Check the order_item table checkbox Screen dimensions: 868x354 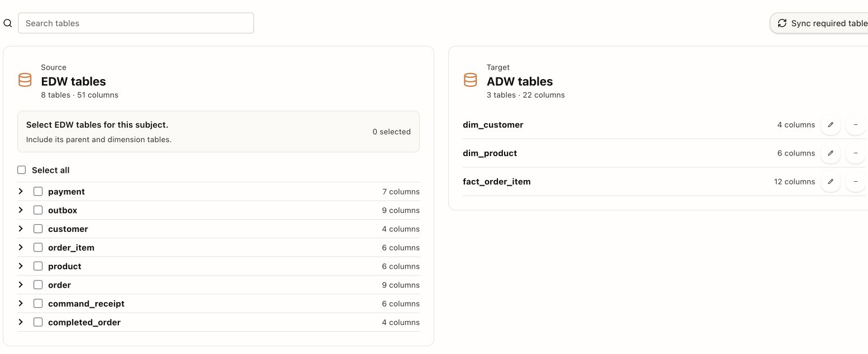click(38, 248)
